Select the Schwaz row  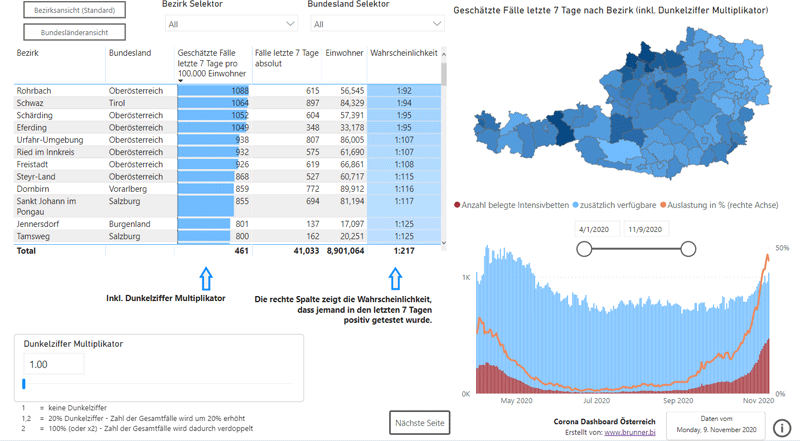[x=228, y=103]
